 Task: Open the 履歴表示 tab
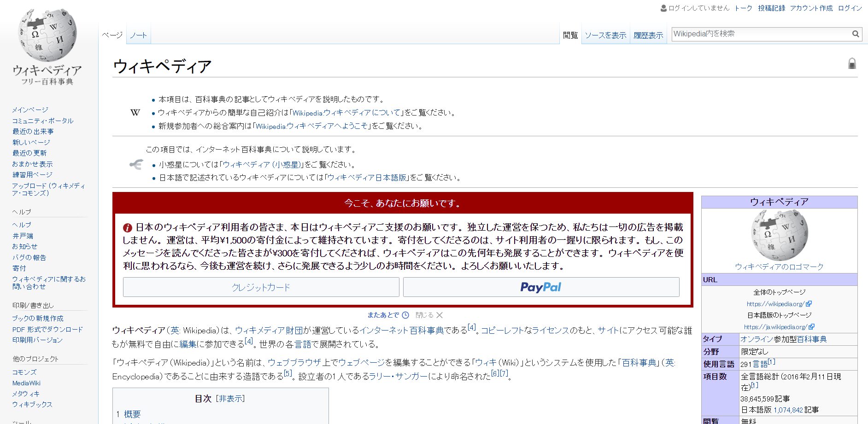click(648, 35)
